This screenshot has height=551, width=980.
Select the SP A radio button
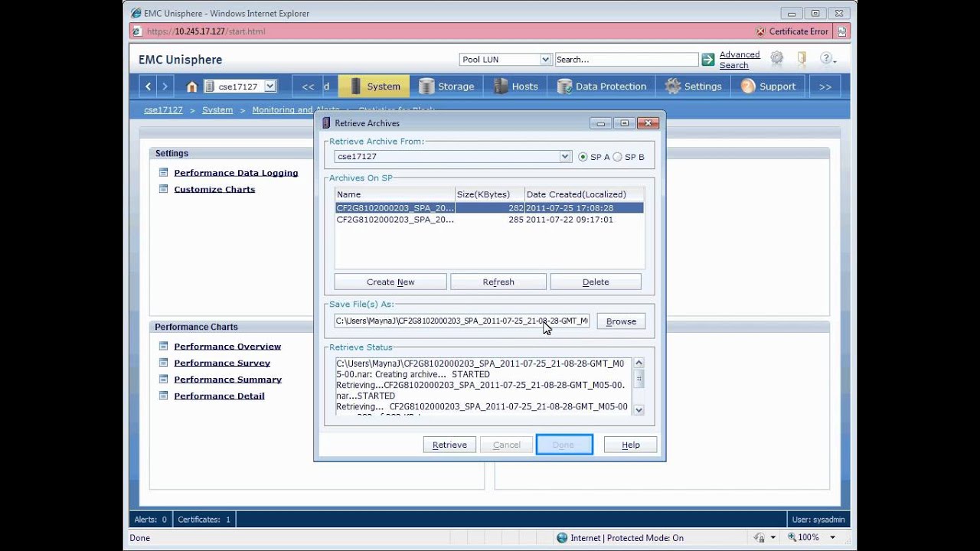click(583, 157)
